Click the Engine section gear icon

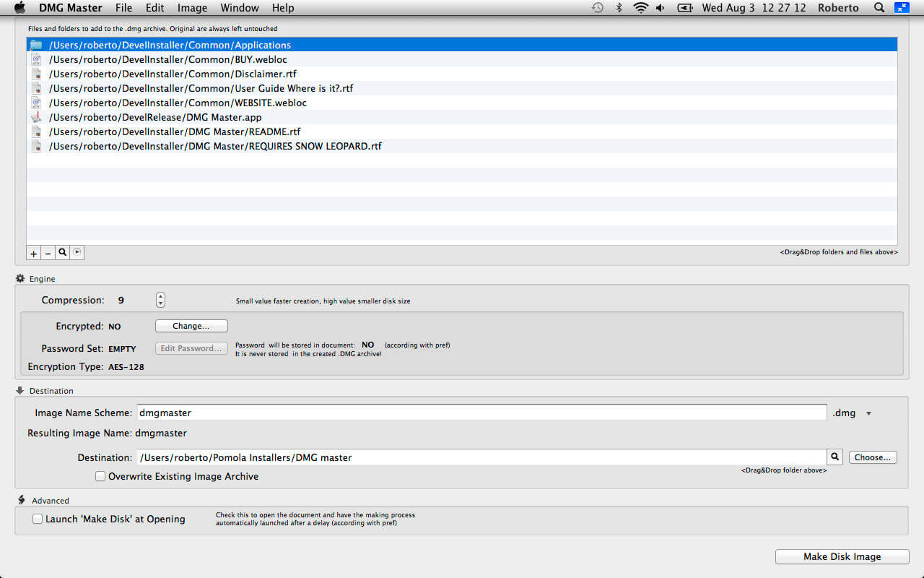tap(20, 278)
